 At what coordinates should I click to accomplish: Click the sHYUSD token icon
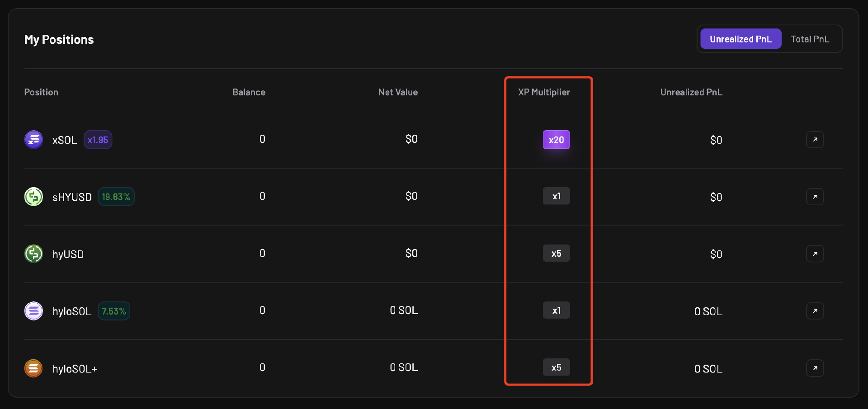pyautogui.click(x=33, y=197)
